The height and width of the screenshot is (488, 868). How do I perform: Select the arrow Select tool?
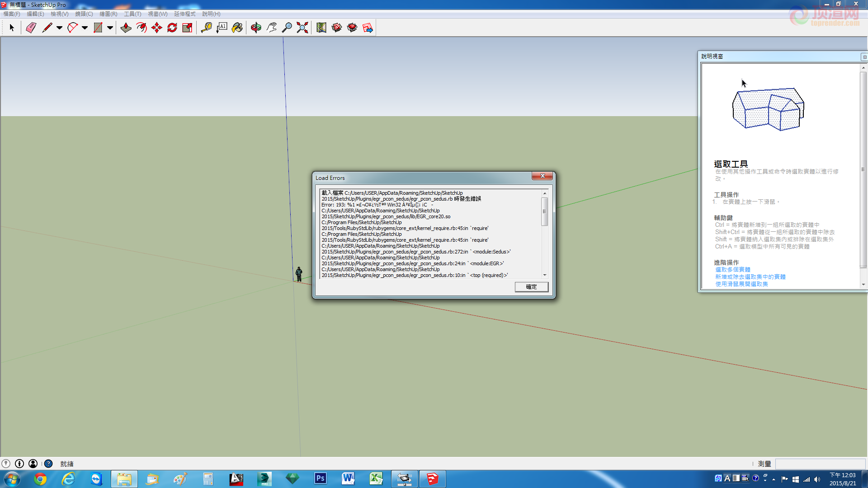[x=12, y=28]
